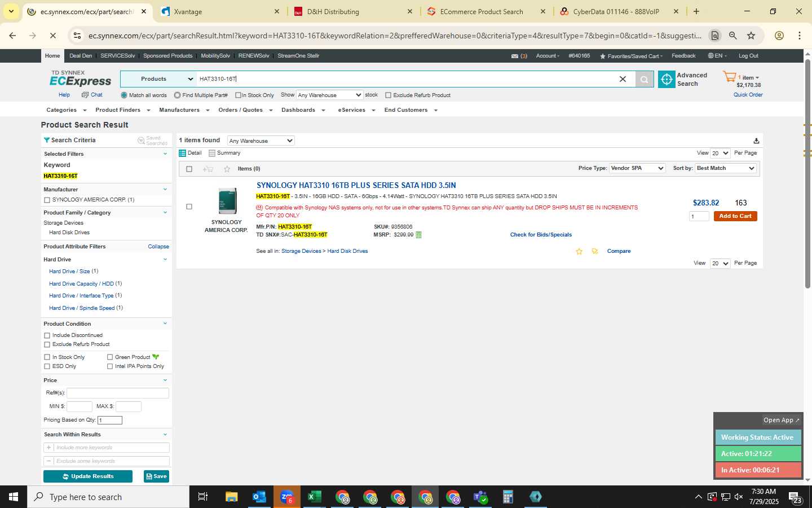Open the Manufacturers menu
Viewport: 812px width, 508px height.
click(x=184, y=110)
